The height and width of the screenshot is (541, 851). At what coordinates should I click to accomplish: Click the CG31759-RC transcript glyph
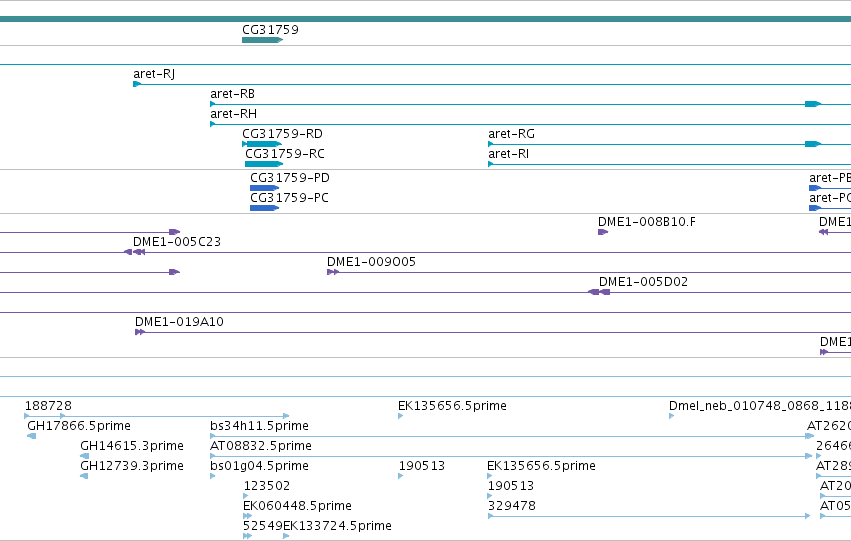pos(264,164)
